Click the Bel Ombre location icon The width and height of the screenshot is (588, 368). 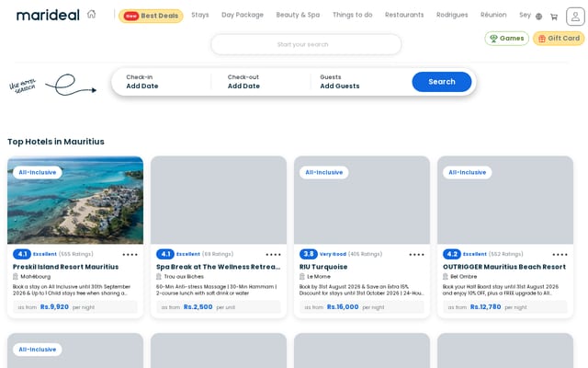(445, 276)
